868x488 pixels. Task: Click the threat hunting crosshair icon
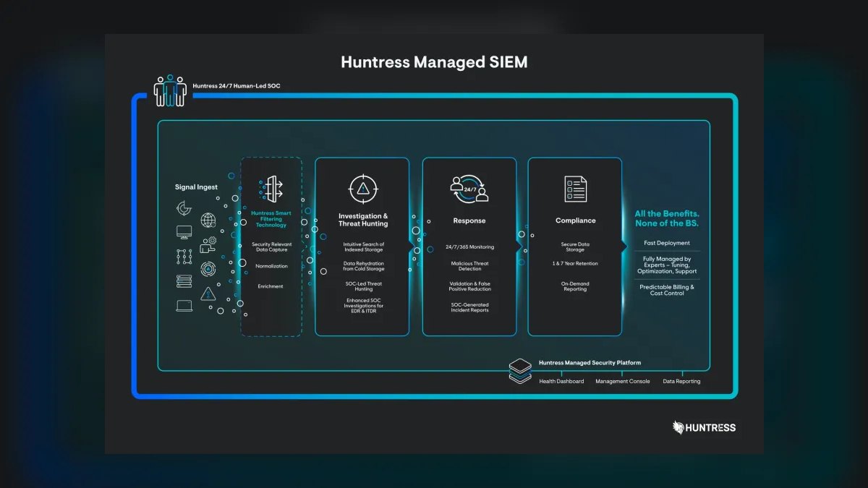click(362, 189)
